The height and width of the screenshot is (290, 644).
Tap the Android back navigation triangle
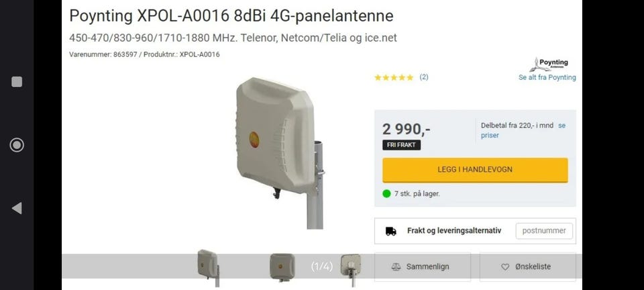17,208
